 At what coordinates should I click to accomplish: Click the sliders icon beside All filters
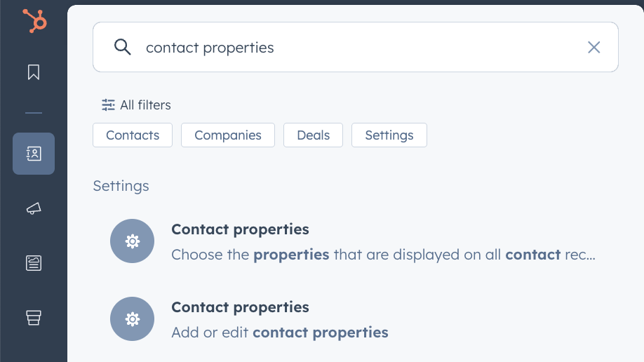point(108,105)
